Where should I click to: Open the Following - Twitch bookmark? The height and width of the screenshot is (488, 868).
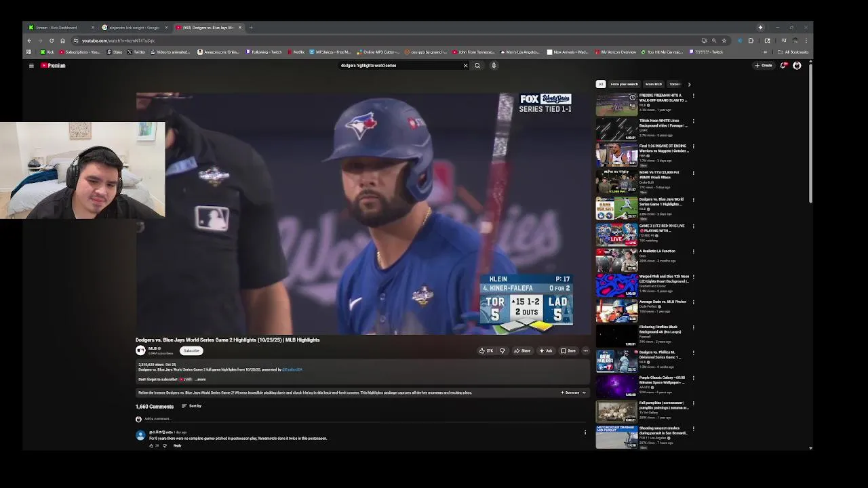tap(264, 52)
